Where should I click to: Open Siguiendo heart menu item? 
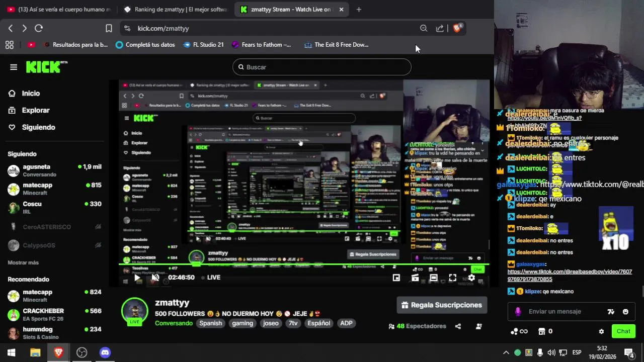(32, 127)
